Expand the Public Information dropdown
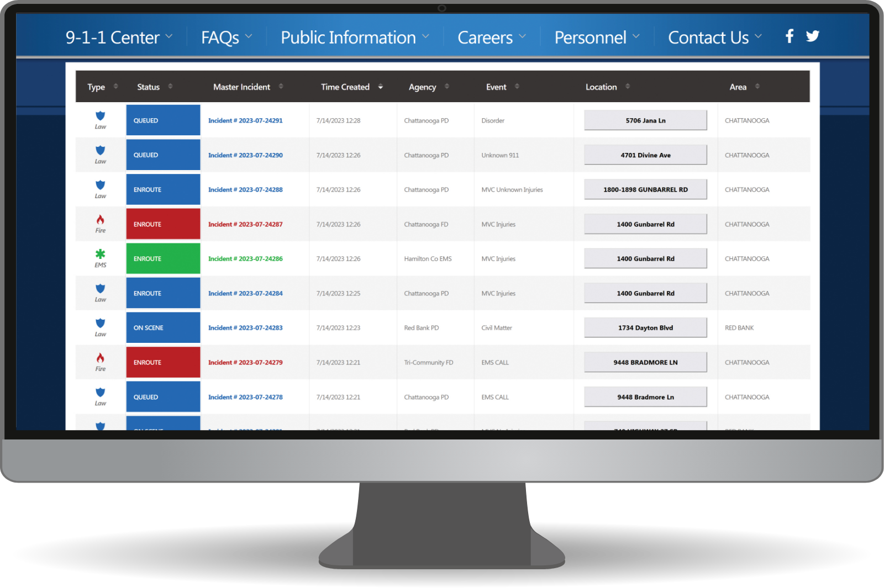Viewport: 884px width, 588px height. point(355,38)
